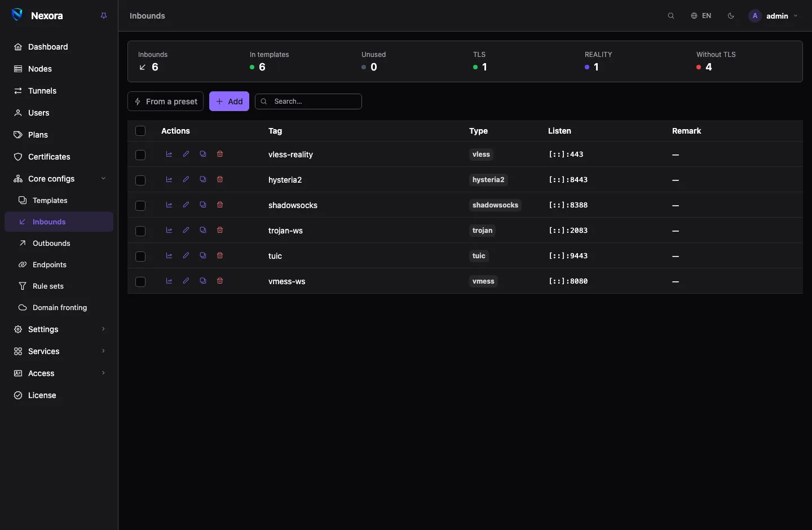Delete the vmess-ws inbound with trash icon
Image resolution: width=812 pixels, height=530 pixels.
(220, 281)
